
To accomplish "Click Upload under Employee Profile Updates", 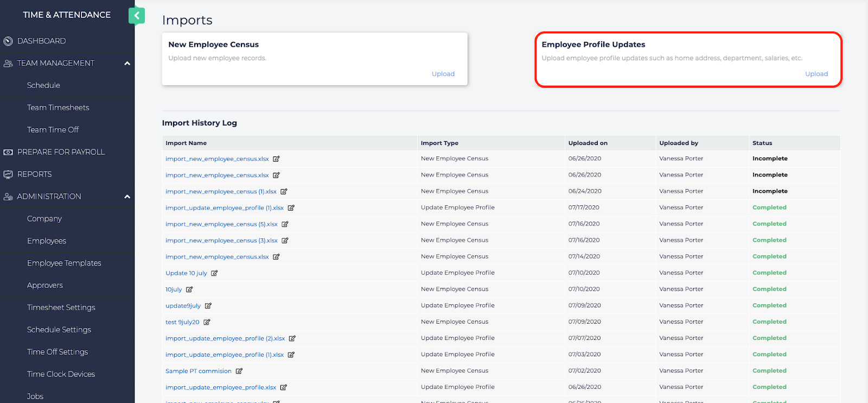I will tap(816, 74).
